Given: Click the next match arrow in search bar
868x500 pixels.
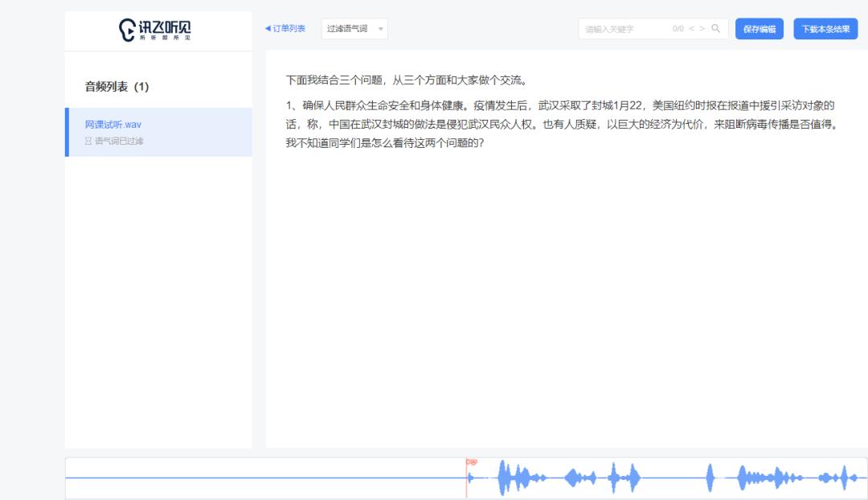Looking at the screenshot, I should (703, 28).
